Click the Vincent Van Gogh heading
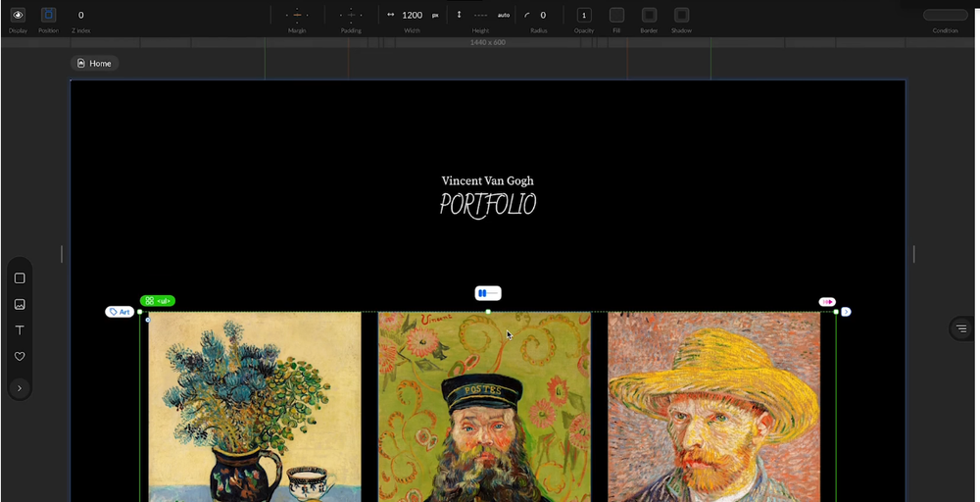980x502 pixels. click(487, 180)
